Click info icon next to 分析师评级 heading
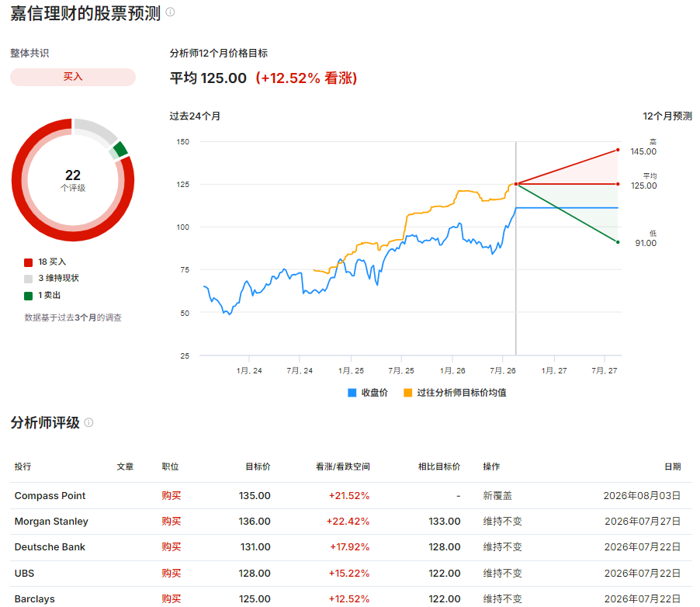Viewport: 700px width, 607px height. (88, 422)
